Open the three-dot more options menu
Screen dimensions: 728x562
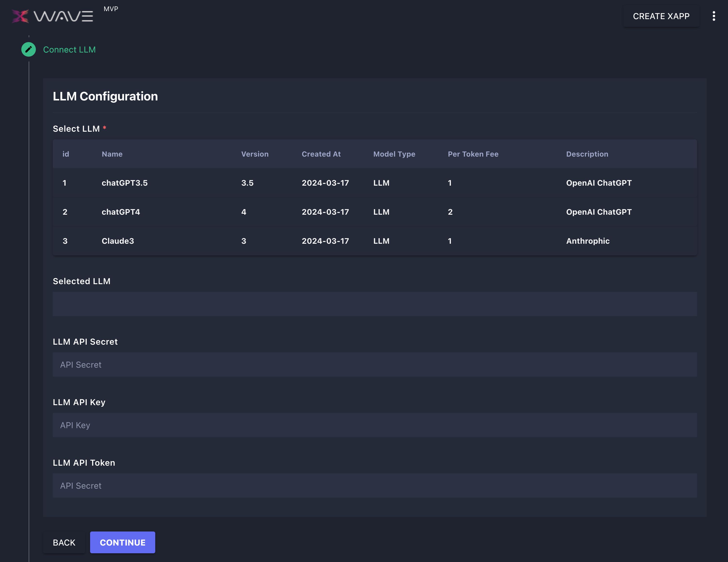[x=714, y=16]
